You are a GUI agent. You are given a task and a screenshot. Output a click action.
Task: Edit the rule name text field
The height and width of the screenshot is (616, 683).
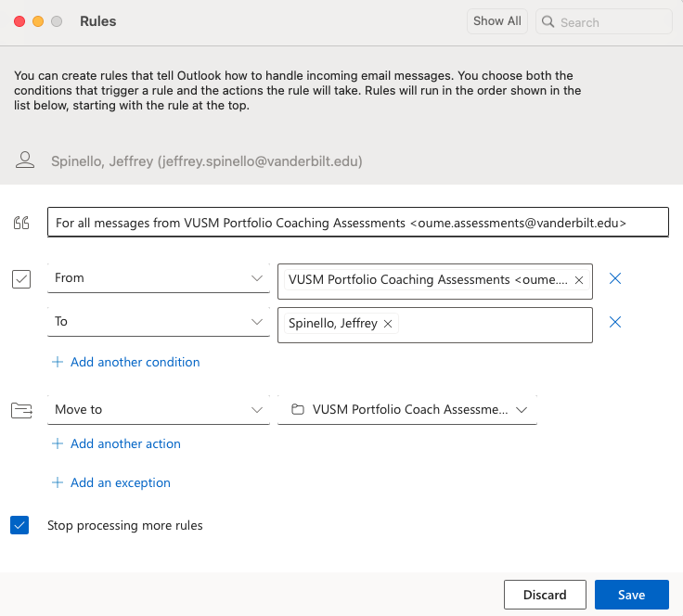[x=357, y=222]
